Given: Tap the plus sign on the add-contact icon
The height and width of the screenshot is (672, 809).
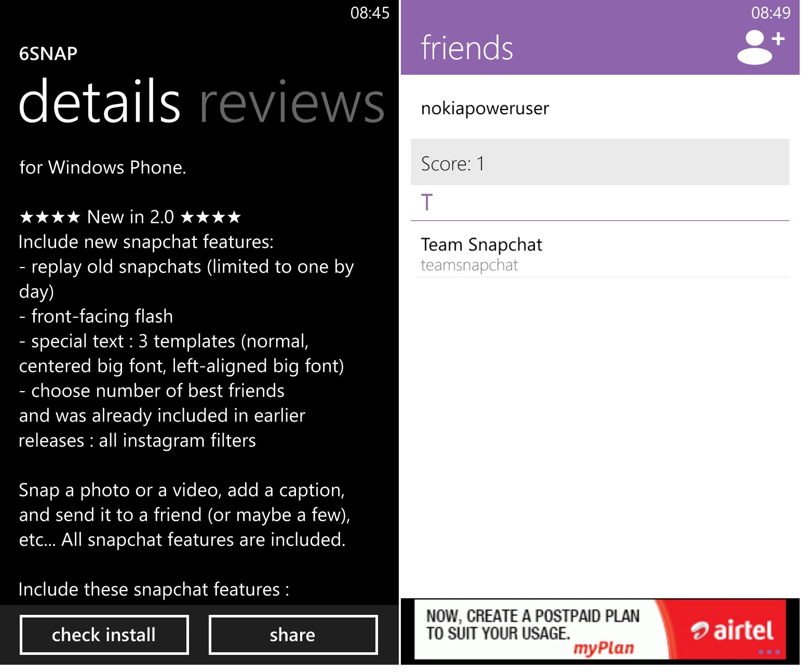Looking at the screenshot, I should tap(779, 39).
